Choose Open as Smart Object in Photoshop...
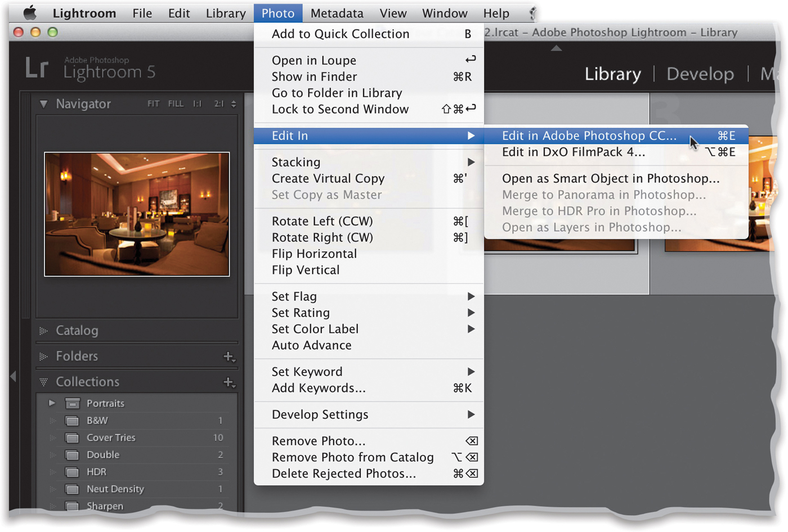 pyautogui.click(x=616, y=178)
